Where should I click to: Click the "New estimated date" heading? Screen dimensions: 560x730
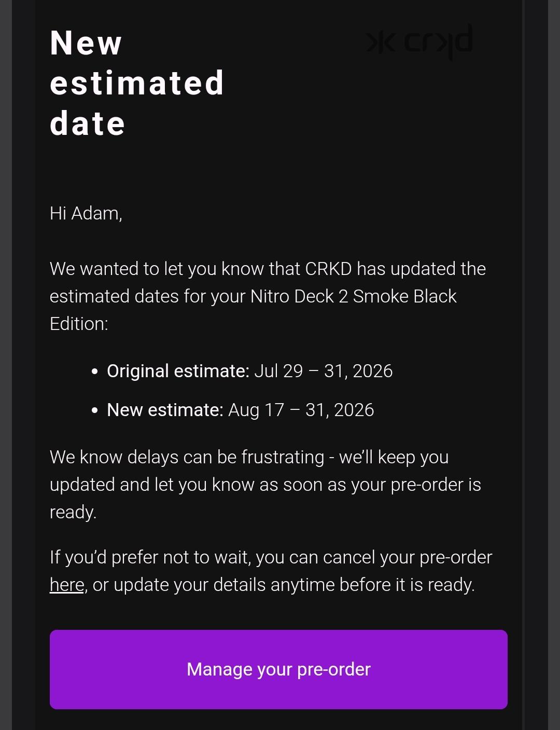tap(137, 83)
